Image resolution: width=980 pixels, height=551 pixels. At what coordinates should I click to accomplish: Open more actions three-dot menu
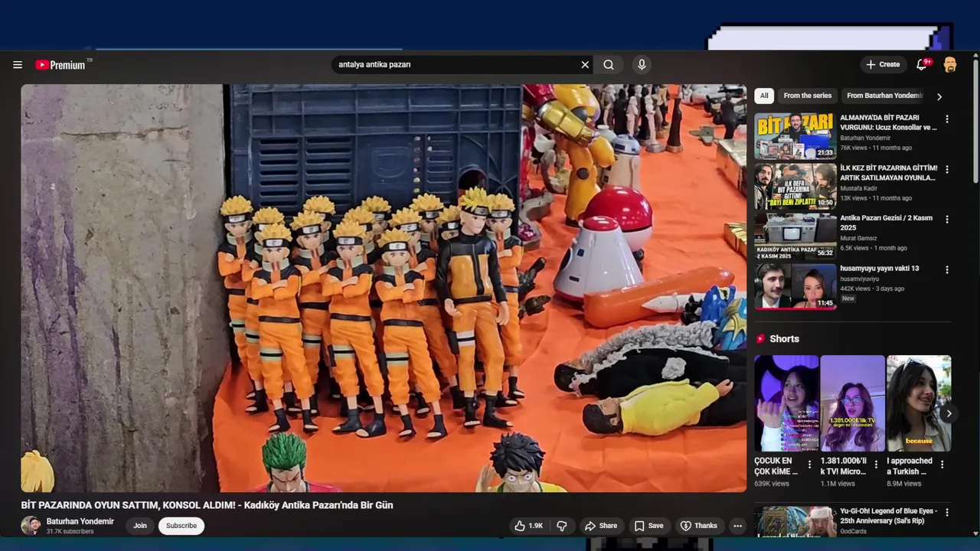[x=737, y=526]
